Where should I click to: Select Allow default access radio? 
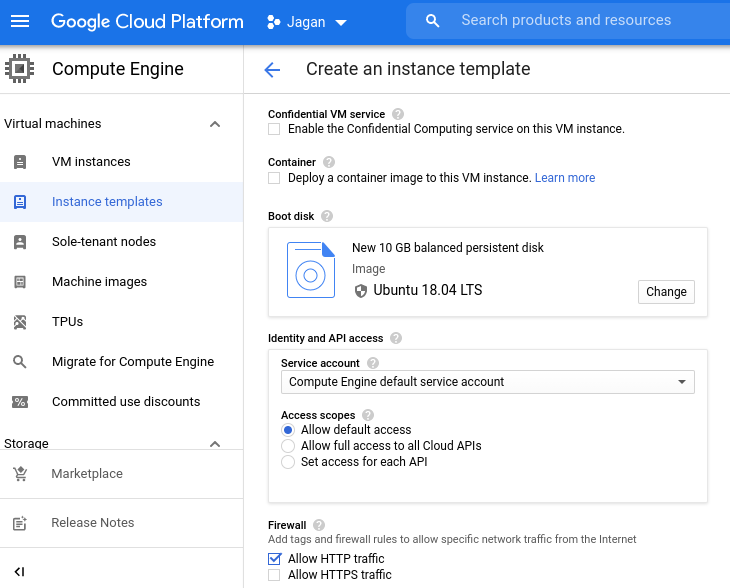[x=288, y=430]
